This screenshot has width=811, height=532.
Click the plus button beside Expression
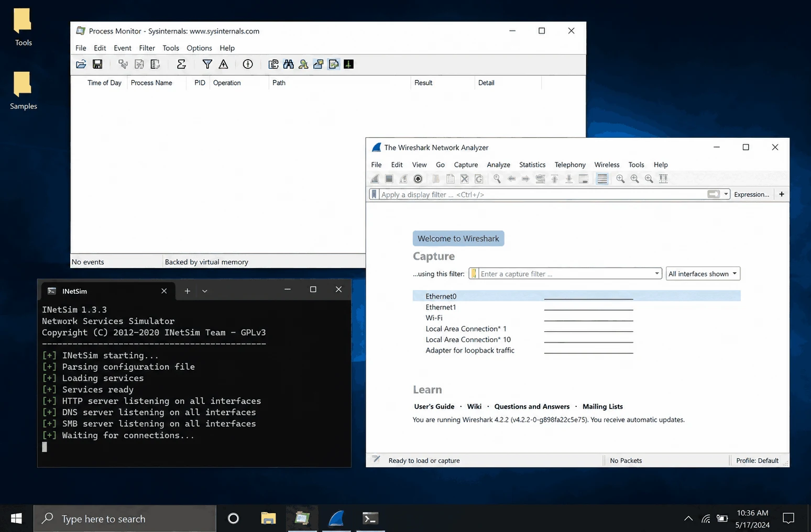tap(781, 194)
